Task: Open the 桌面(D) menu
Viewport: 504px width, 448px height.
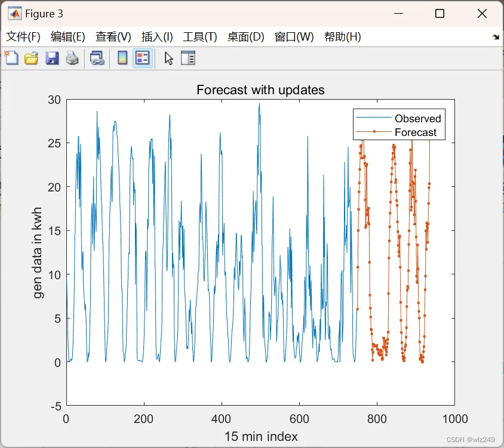Action: coord(245,36)
